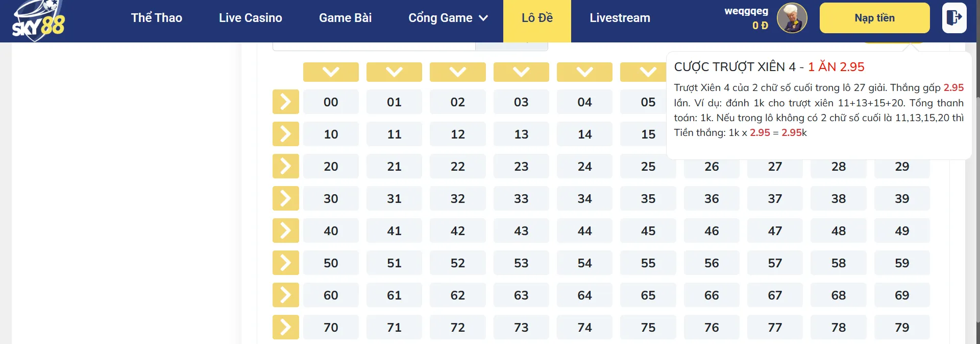This screenshot has height=344, width=980.
Task: Toggle number 33 in the grid
Action: [521, 198]
